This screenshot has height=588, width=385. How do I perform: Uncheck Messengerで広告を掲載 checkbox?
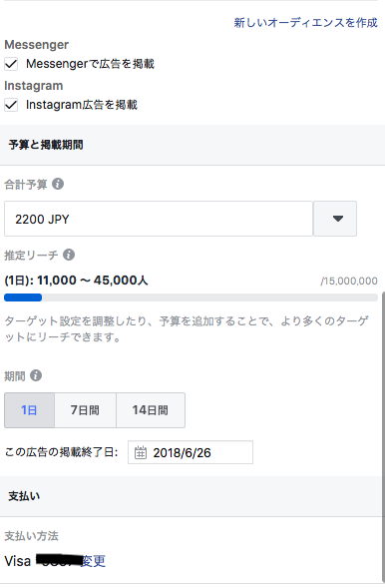click(x=11, y=64)
